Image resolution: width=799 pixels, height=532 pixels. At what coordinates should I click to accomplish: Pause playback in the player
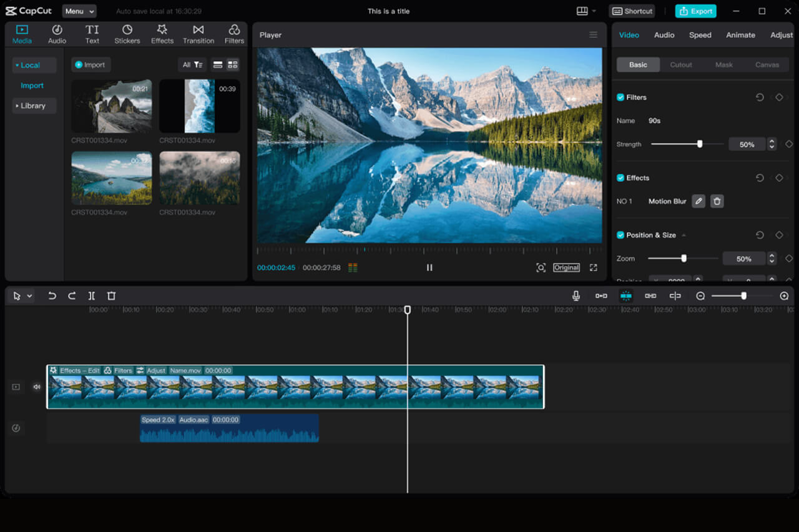tap(429, 268)
